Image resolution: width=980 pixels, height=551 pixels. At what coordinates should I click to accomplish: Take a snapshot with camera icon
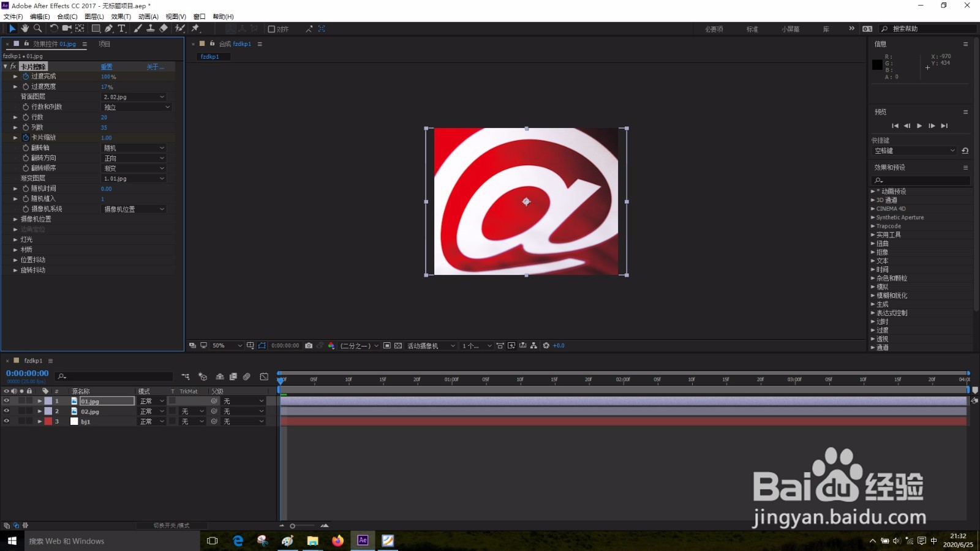click(309, 346)
